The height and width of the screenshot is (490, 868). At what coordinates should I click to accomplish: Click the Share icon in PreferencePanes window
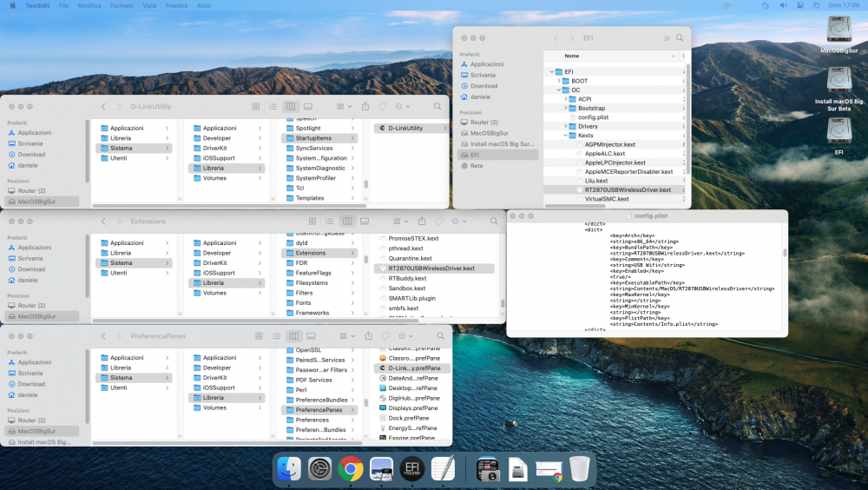[x=369, y=336]
